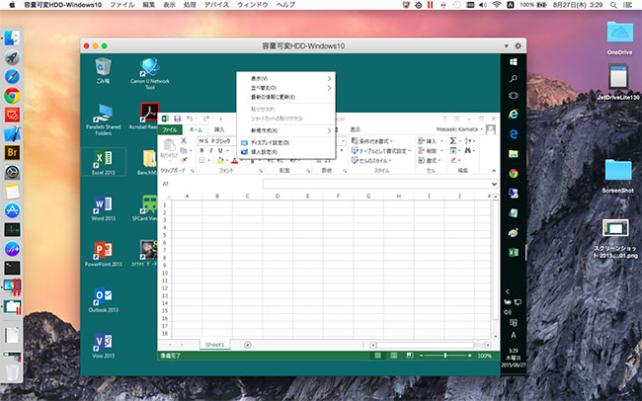Adjust the Excel zoom slider handle
The image size is (642, 401).
click(x=445, y=356)
